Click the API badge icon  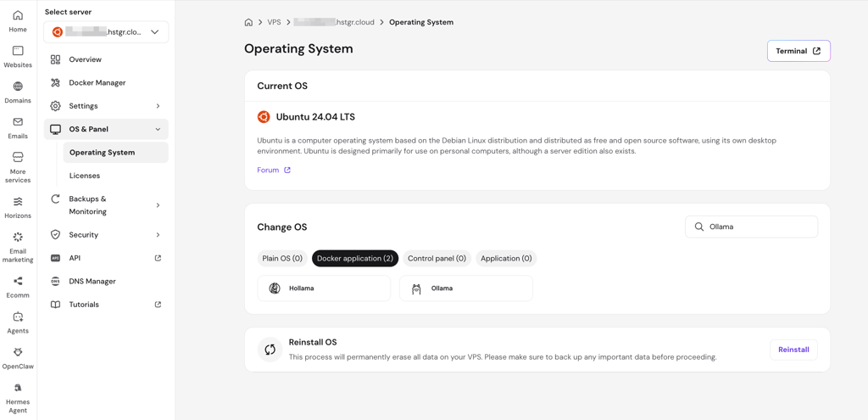[55, 258]
